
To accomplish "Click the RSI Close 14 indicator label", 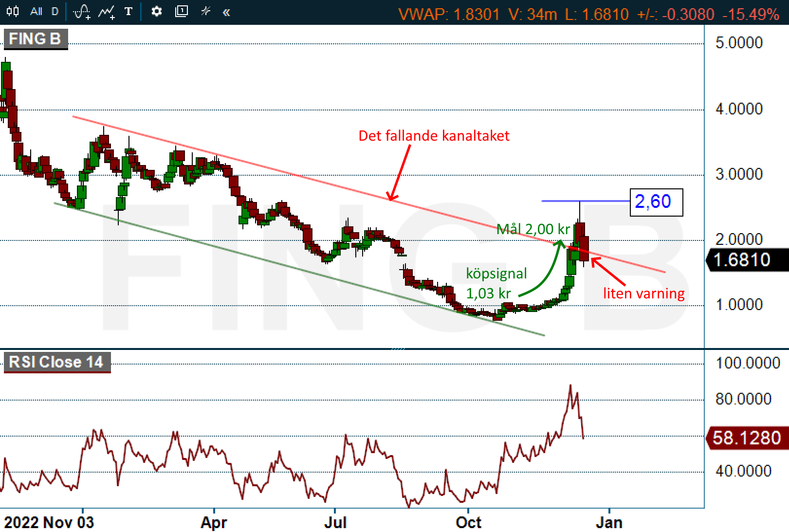I will [x=57, y=362].
